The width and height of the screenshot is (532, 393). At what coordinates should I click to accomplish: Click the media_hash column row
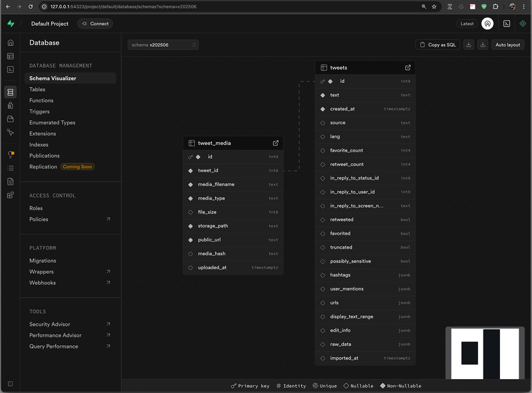pyautogui.click(x=233, y=253)
